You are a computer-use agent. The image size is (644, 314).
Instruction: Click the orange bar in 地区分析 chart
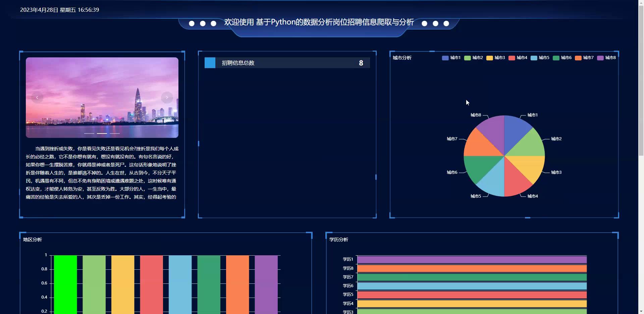point(237,284)
